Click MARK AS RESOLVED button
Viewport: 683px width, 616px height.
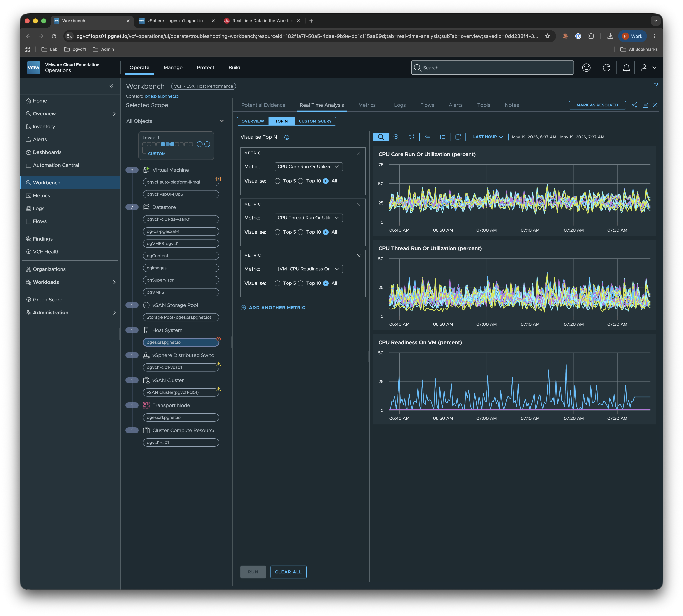coord(597,105)
